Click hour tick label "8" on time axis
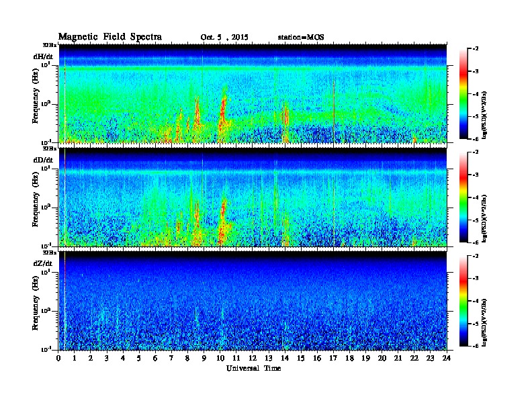The width and height of the screenshot is (532, 411). [x=187, y=359]
